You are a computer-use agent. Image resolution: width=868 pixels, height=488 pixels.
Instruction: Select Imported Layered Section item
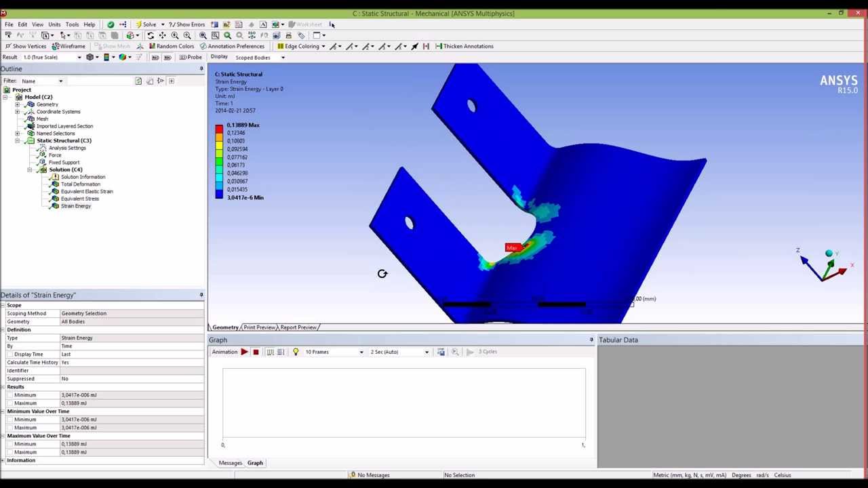tap(64, 126)
